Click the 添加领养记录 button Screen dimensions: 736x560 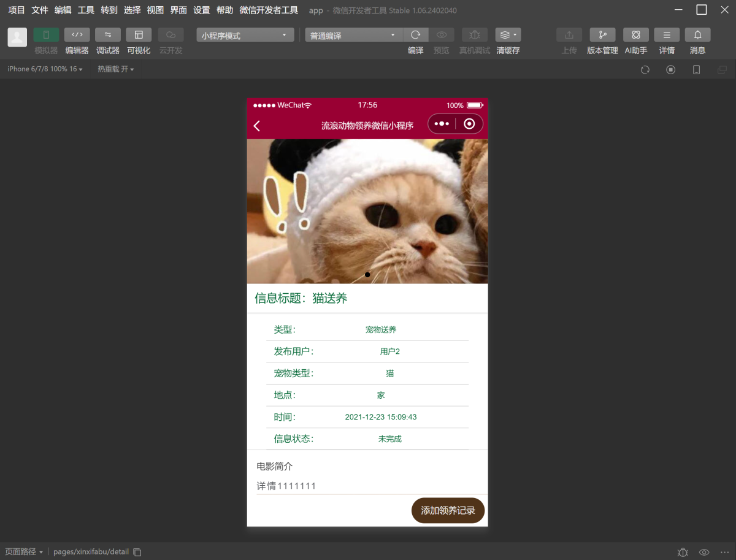pos(448,510)
